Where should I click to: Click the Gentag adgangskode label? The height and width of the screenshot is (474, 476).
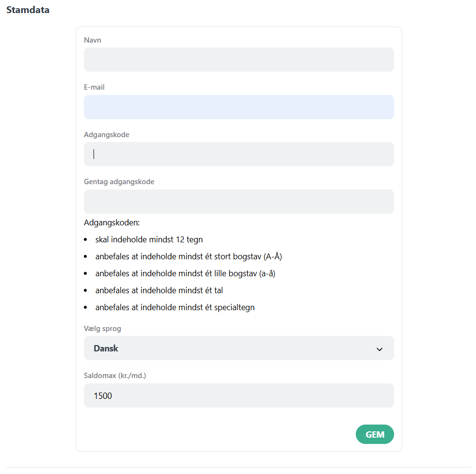119,182
